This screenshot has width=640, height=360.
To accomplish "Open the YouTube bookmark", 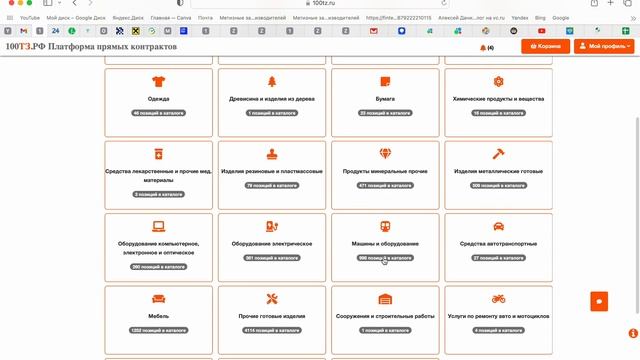I will (30, 18).
